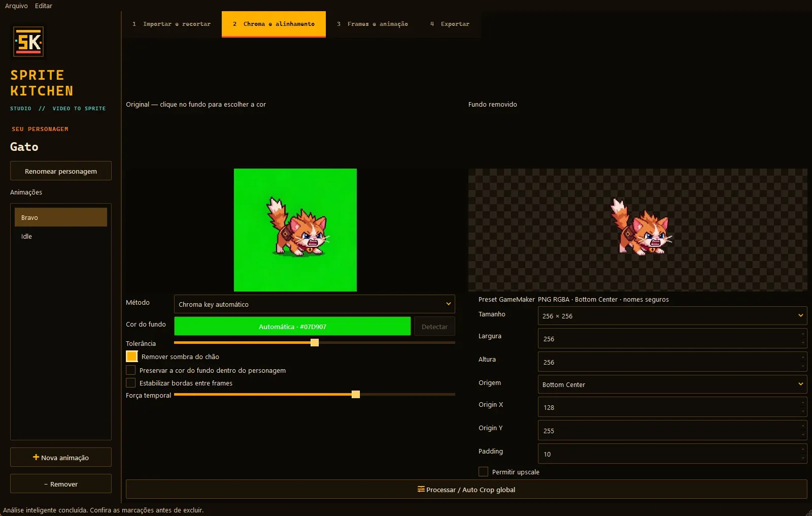
Task: Decrease Largura with down arrow
Action: (x=803, y=343)
